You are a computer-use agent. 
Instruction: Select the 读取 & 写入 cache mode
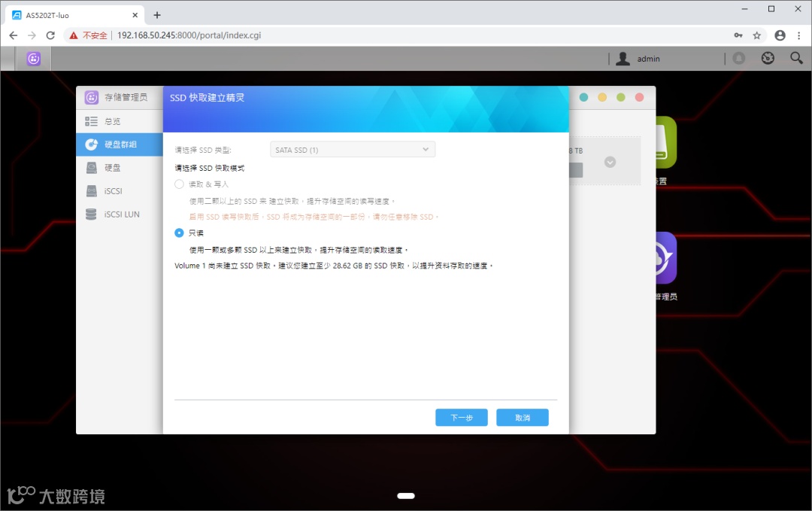point(179,184)
